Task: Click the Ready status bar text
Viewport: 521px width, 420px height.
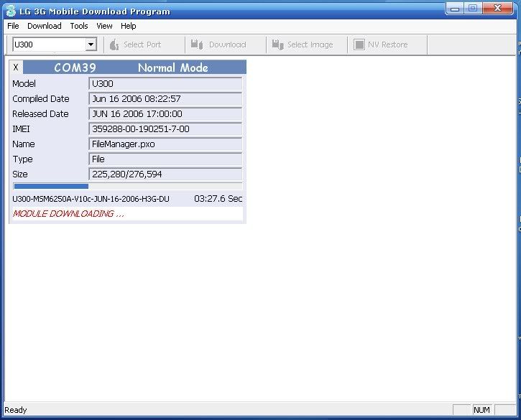Action: point(16,410)
